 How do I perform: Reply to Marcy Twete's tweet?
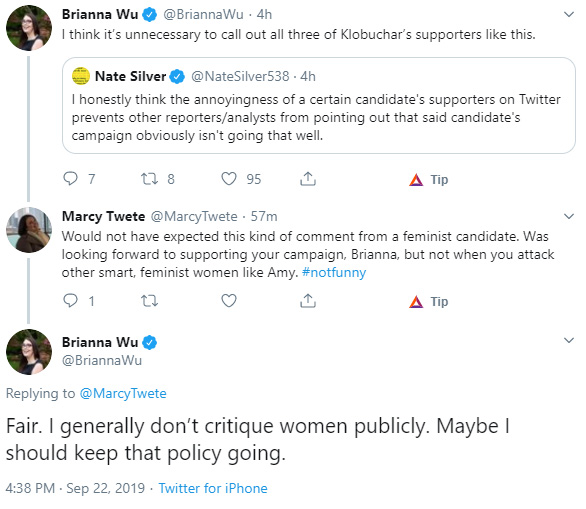[x=70, y=300]
